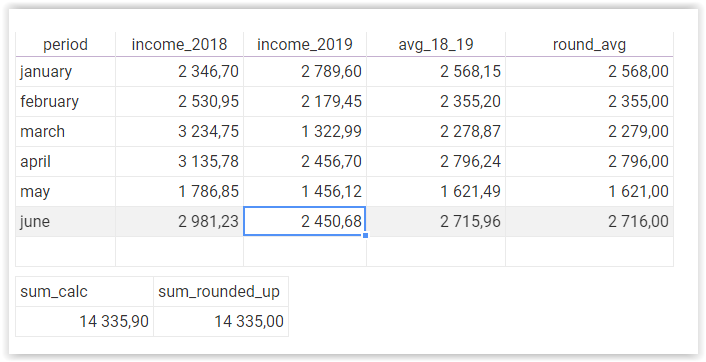
Task: Select rounded cell 2 568,00
Action: coord(589,72)
